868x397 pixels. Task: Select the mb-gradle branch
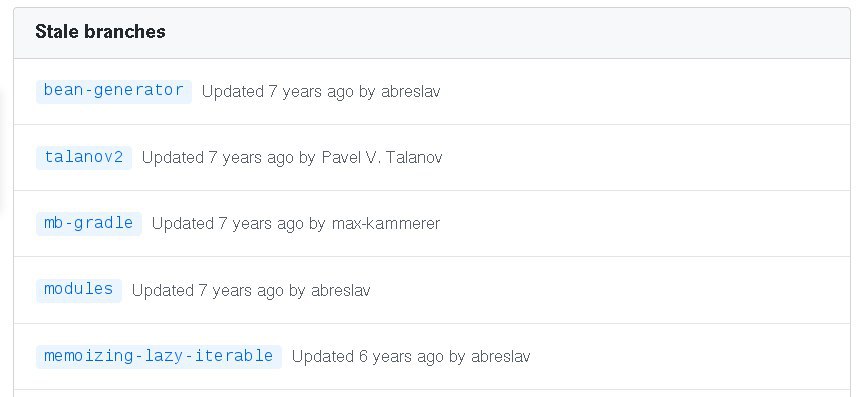pos(89,223)
